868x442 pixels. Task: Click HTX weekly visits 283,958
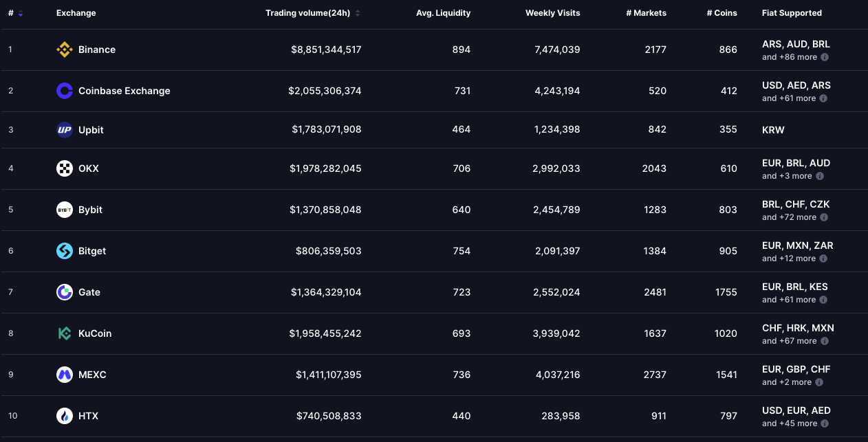(x=561, y=416)
